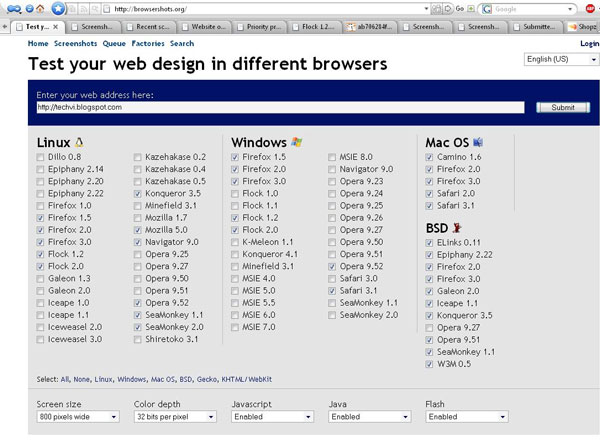The width and height of the screenshot is (600, 440).
Task: Enable Kazehakase 0.2 under Linux
Action: point(137,157)
